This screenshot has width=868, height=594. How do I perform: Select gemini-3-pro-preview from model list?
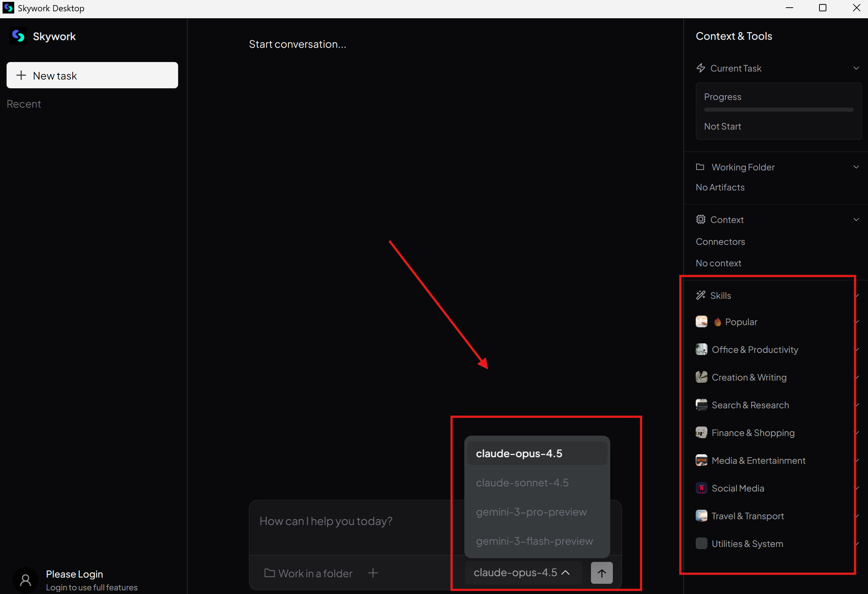[x=531, y=512]
